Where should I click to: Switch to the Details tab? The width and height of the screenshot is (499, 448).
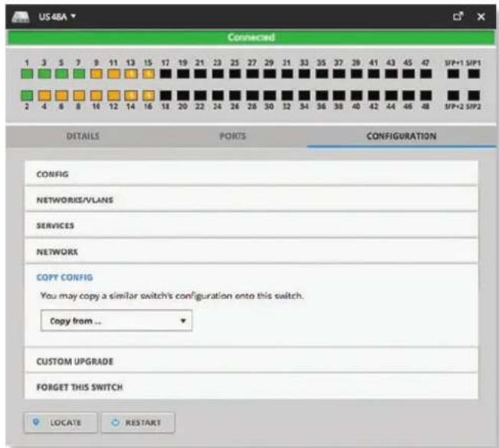[x=83, y=137]
